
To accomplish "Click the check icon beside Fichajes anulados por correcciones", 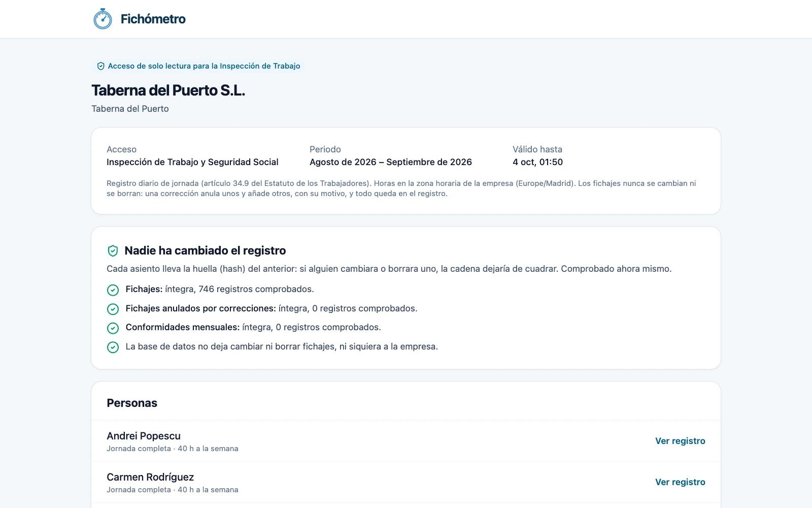I will (x=113, y=309).
